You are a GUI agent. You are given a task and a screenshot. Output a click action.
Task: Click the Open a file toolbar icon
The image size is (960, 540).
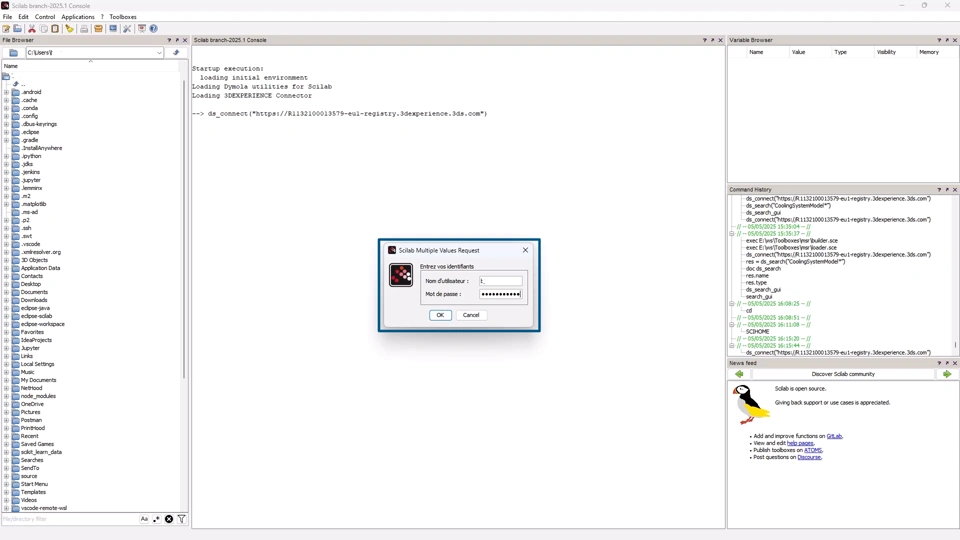pos(18,29)
